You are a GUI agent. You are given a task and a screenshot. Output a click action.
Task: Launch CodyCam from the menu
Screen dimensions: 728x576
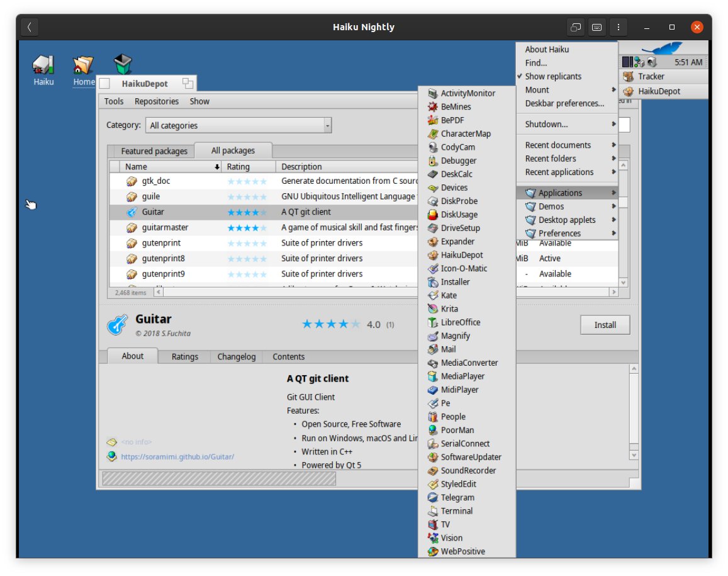(467, 147)
